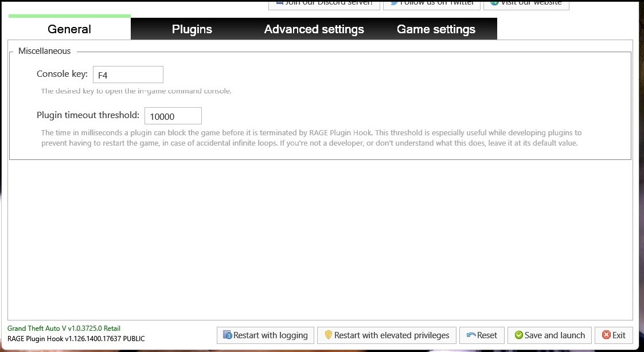The width and height of the screenshot is (644, 352).
Task: Click the logging icon on Restart with logging
Action: tap(228, 335)
